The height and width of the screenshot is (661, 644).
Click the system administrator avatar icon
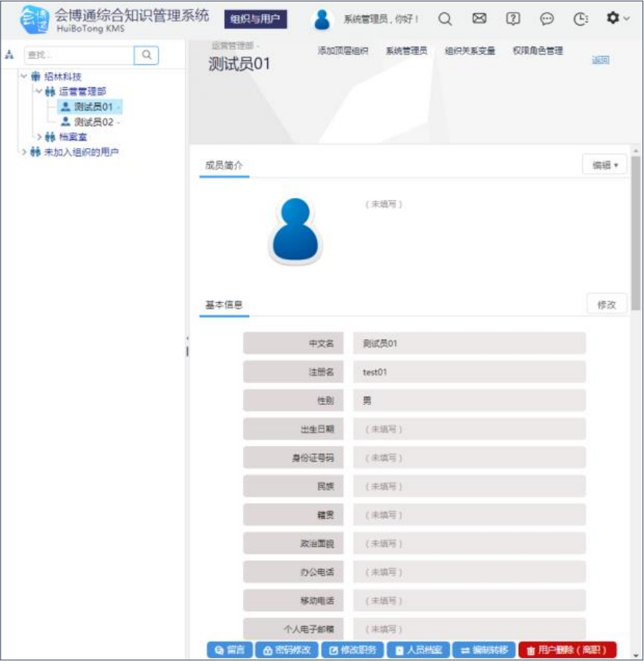point(323,19)
